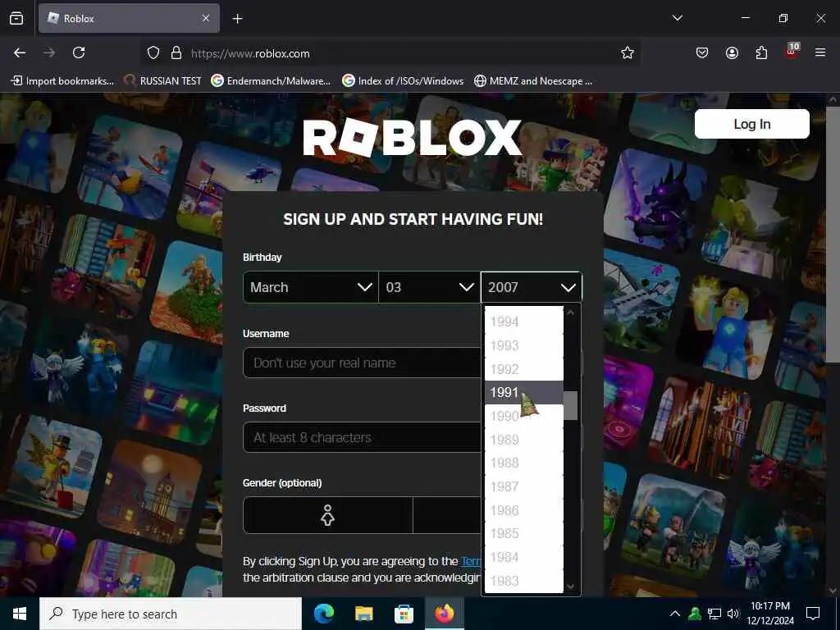Open the Endermanch/Malware bookmark
Screen dimensions: 840x630
[x=271, y=81]
